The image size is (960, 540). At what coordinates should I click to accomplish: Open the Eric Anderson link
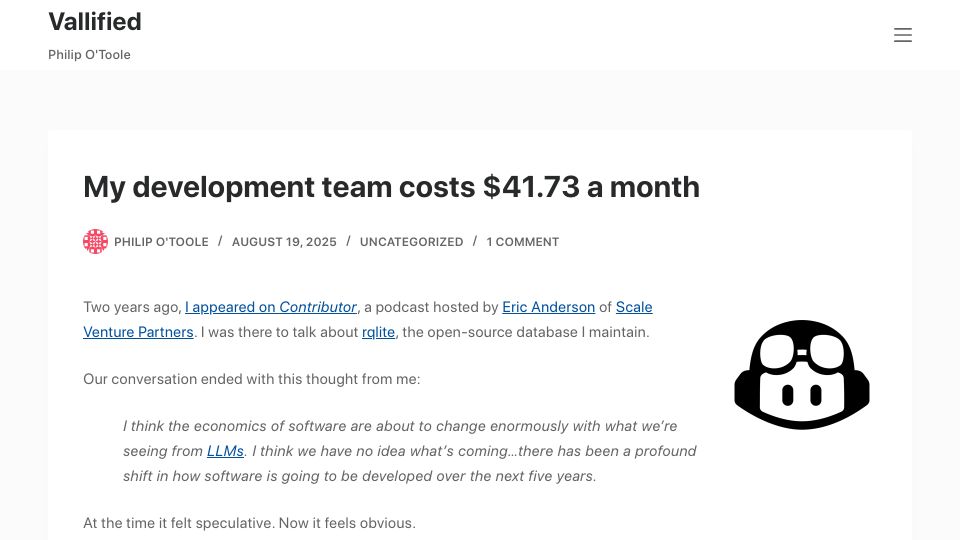point(549,307)
